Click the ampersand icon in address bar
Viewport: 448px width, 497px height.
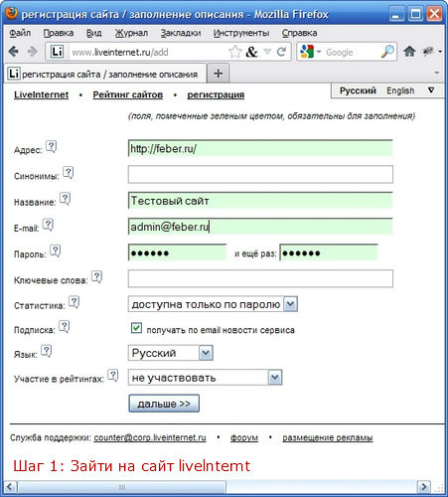point(251,52)
